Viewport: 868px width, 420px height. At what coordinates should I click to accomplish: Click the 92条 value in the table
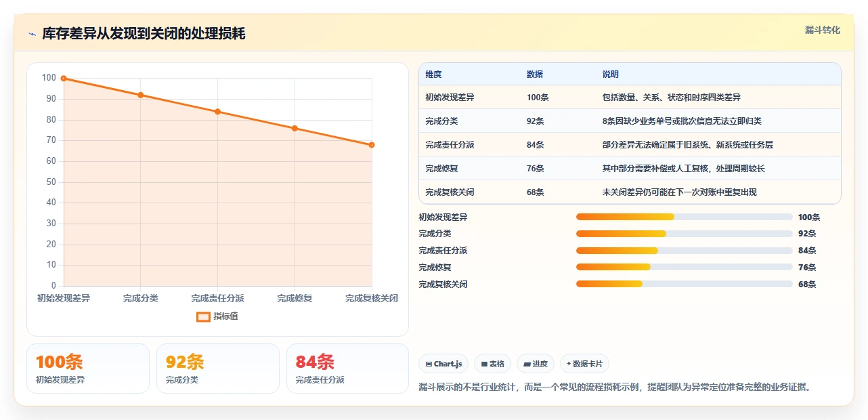pos(536,121)
